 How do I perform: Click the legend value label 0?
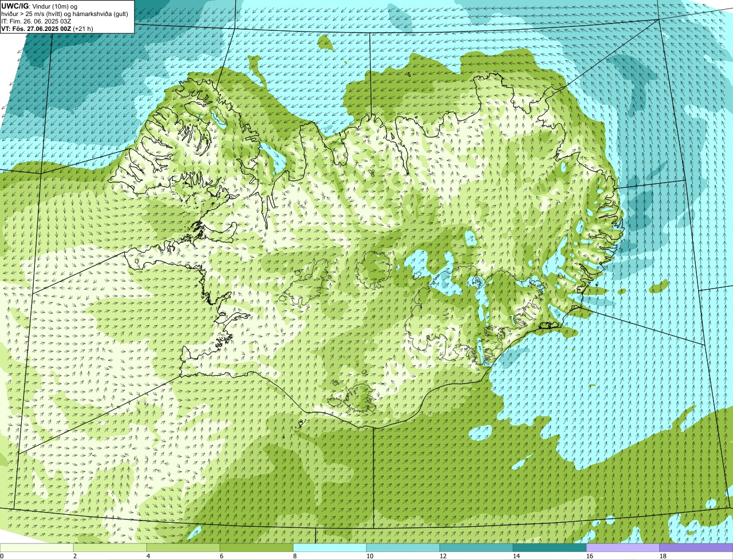tap(2, 556)
